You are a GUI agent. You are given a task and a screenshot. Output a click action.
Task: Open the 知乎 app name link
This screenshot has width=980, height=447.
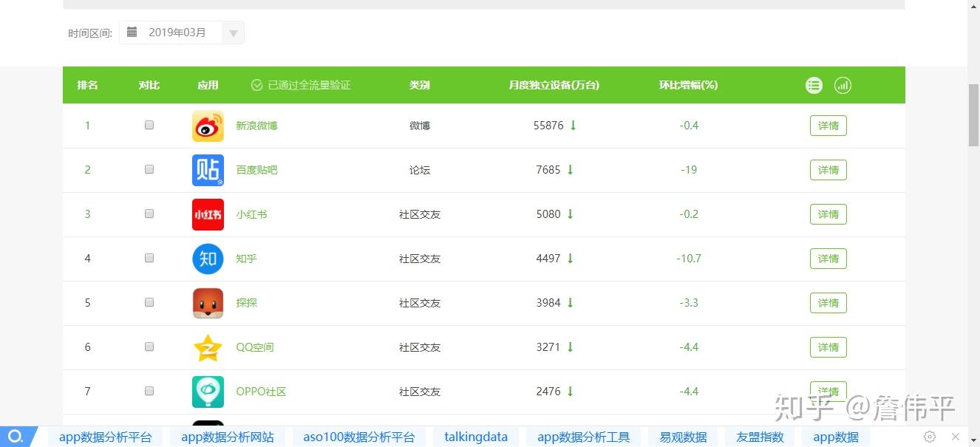click(x=246, y=259)
